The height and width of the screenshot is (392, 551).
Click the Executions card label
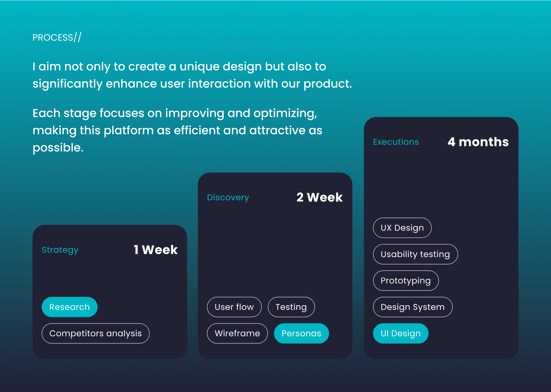(396, 142)
